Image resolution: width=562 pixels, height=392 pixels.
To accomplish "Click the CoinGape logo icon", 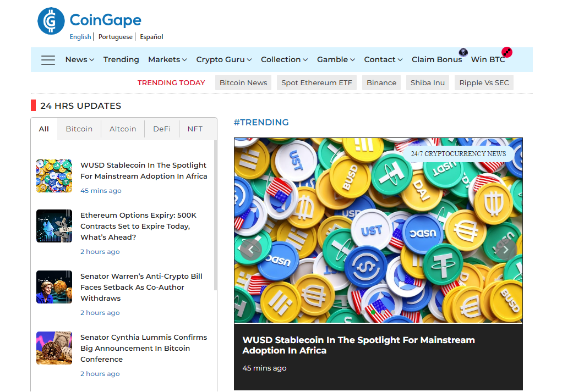I will (x=51, y=21).
